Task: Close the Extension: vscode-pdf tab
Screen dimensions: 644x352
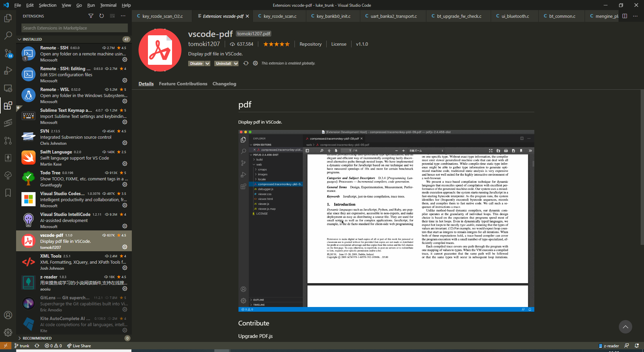Action: [248, 16]
